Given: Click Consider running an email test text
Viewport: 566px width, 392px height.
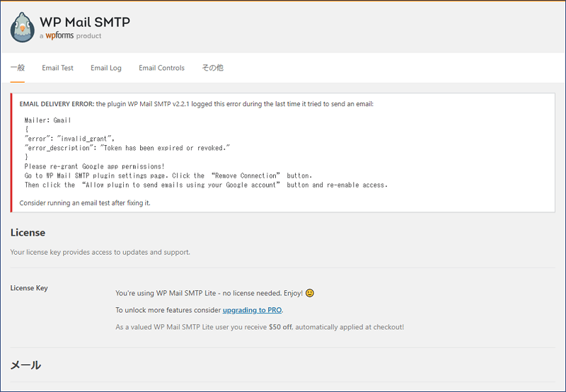Looking at the screenshot, I should click(x=85, y=203).
